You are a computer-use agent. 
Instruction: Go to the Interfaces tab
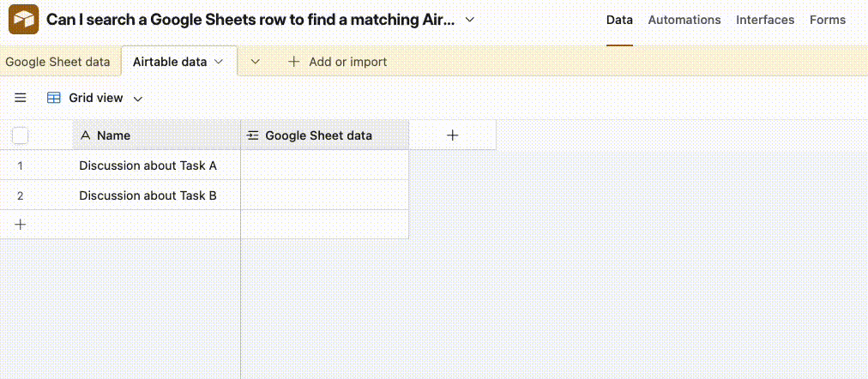coord(765,20)
